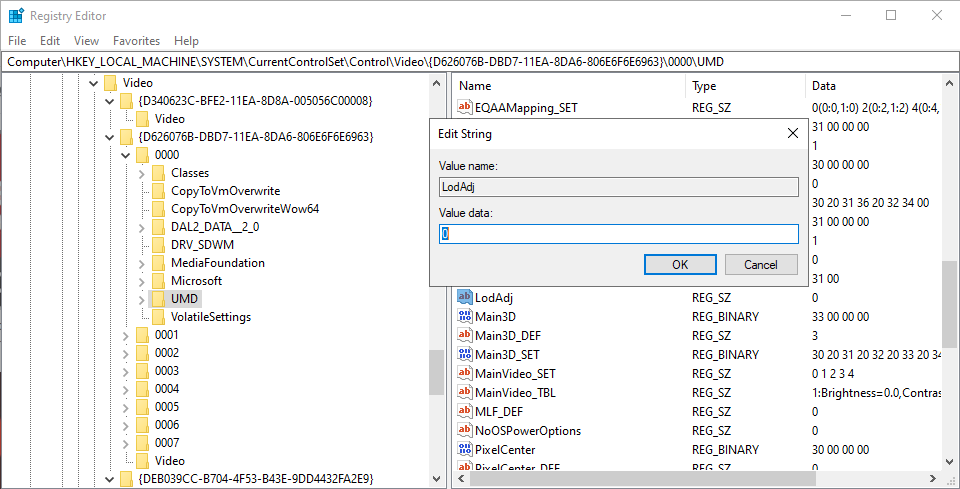Expand the Classes key

pyautogui.click(x=142, y=173)
